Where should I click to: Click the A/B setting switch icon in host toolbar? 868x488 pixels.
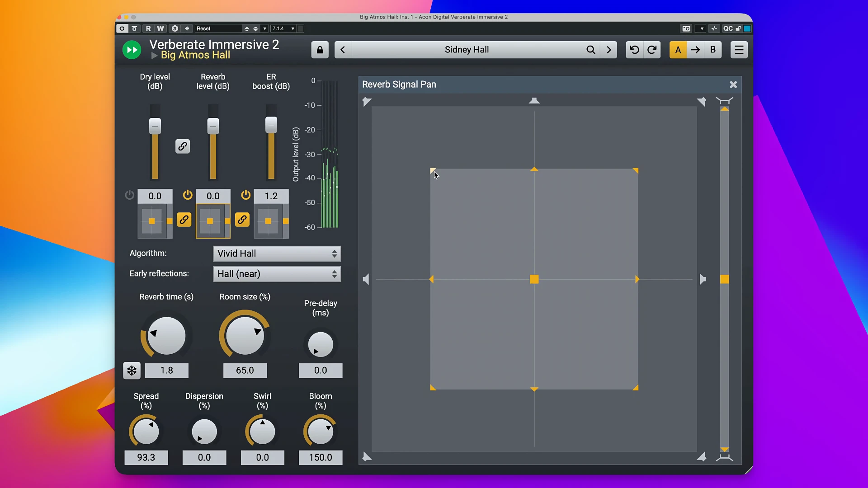(175, 28)
